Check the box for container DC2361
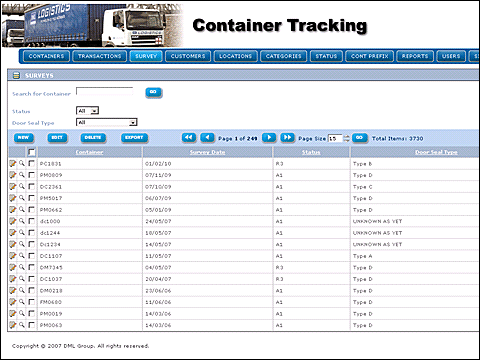480x360 pixels. coord(32,186)
